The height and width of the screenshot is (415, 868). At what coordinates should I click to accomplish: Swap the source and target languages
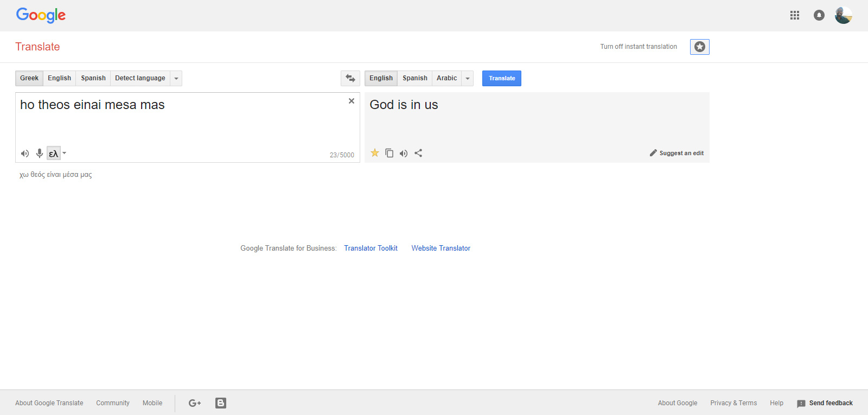[350, 78]
